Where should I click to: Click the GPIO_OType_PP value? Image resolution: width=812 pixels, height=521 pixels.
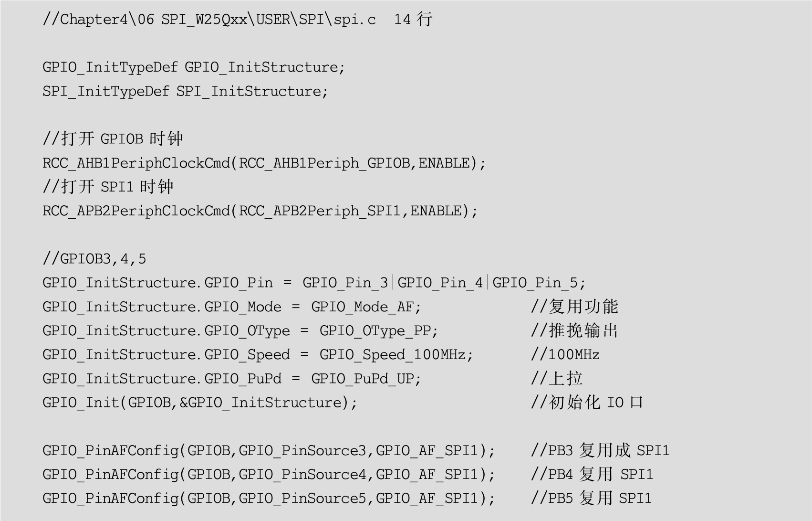[378, 330]
